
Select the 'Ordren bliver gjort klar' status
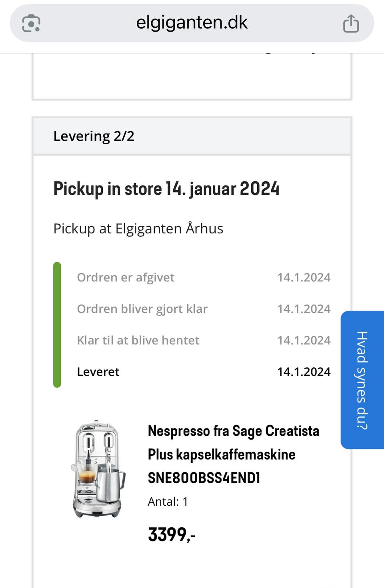(x=142, y=309)
